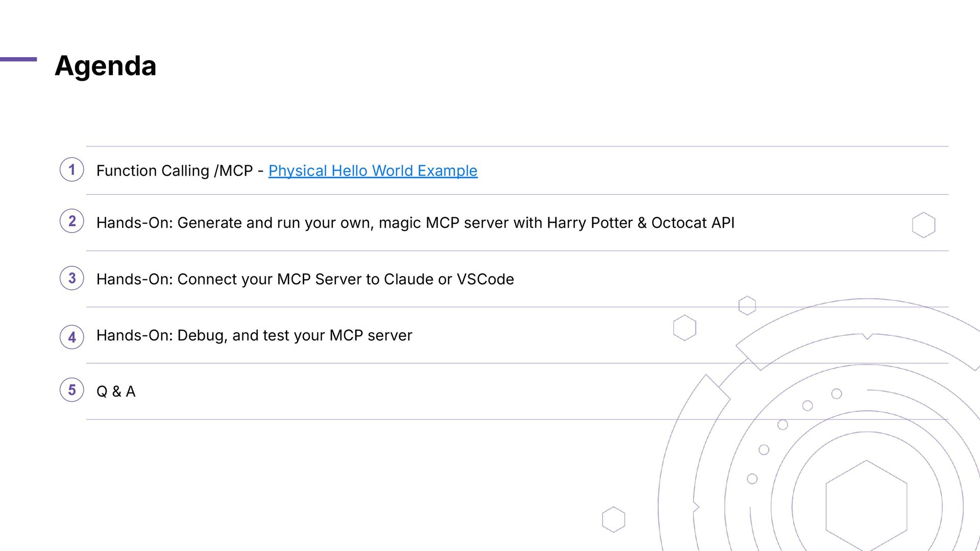Click the circled number 5 badge
The image size is (980, 551).
click(x=72, y=390)
